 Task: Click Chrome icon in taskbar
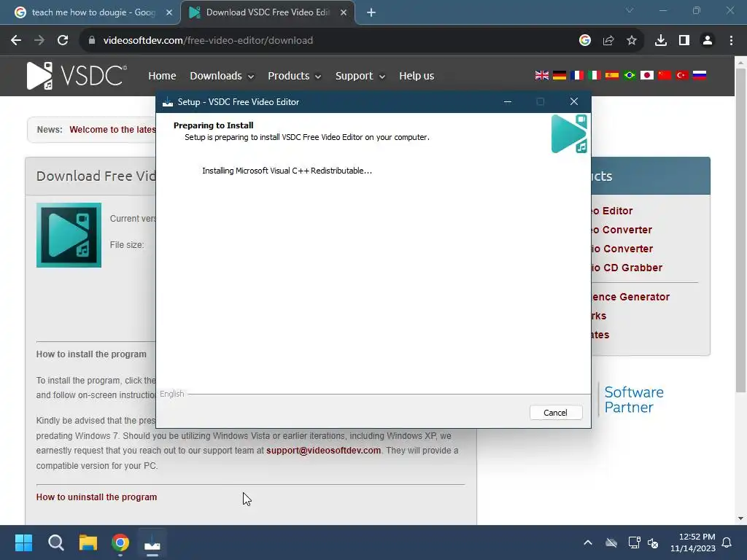pos(120,542)
